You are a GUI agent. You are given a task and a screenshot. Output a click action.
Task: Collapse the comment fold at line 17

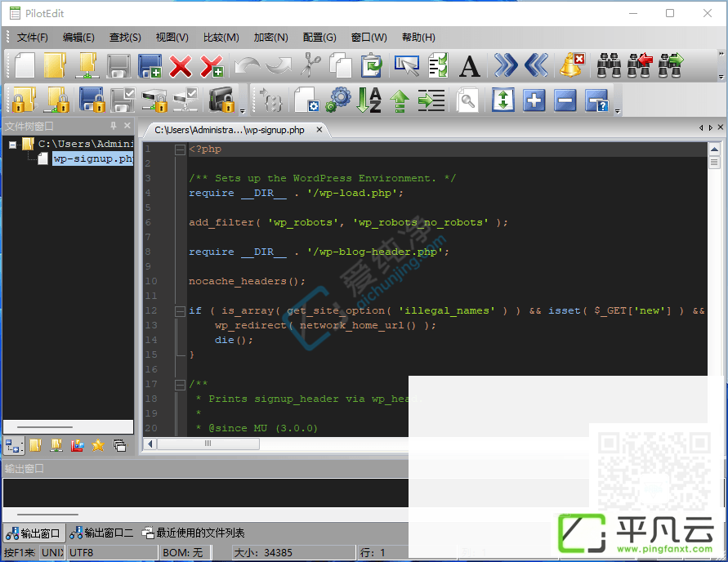180,384
